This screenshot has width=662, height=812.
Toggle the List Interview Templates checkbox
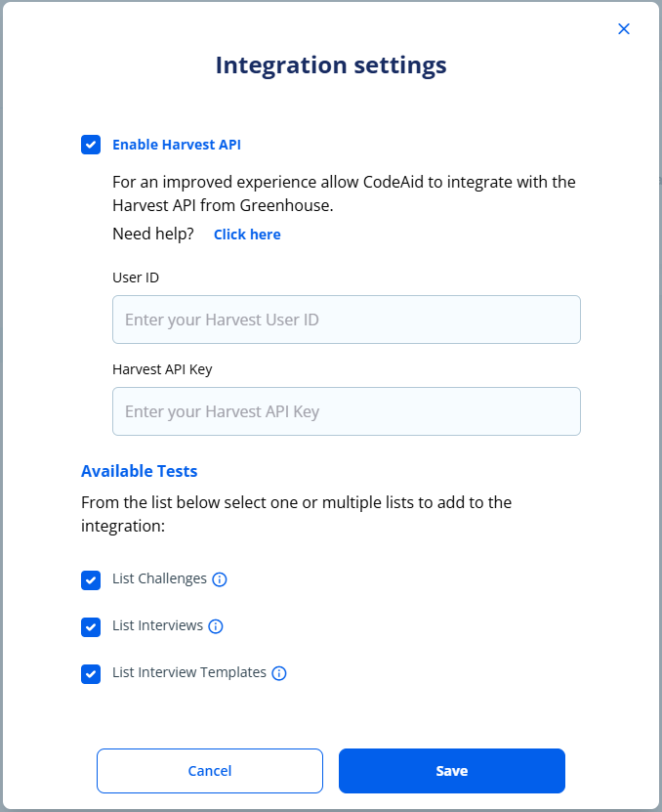pos(91,674)
